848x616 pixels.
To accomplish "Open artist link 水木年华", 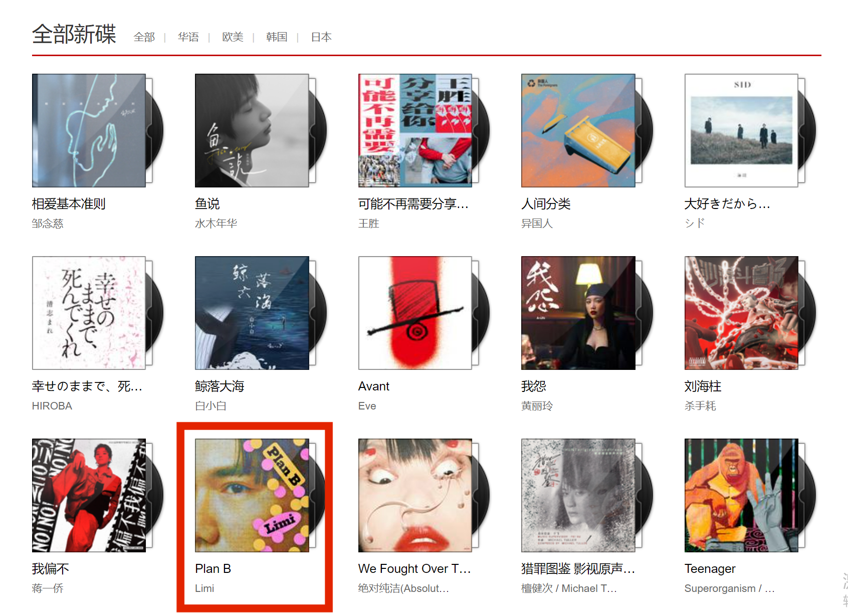I will [216, 224].
